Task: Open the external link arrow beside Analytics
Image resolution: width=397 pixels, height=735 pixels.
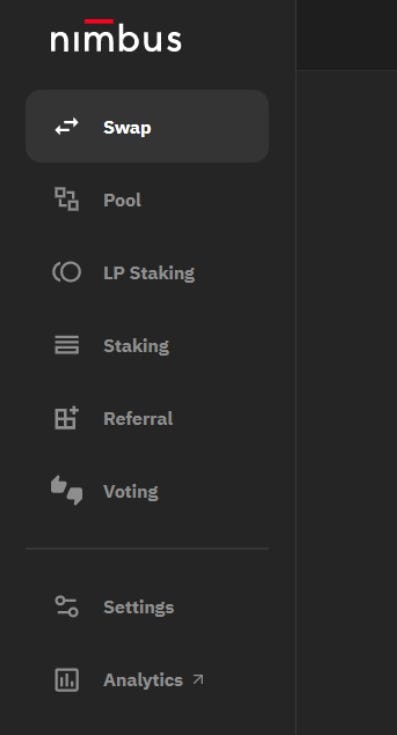Action: [198, 679]
